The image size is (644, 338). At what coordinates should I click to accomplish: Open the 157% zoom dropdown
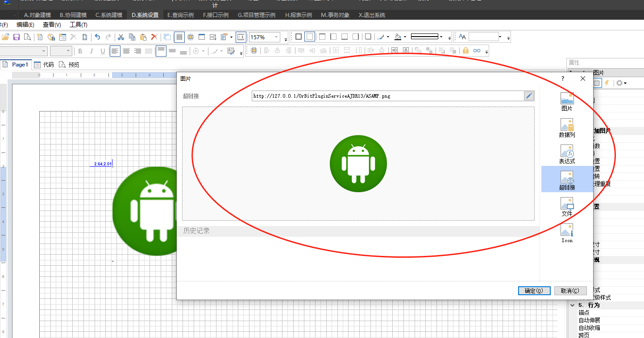click(277, 37)
